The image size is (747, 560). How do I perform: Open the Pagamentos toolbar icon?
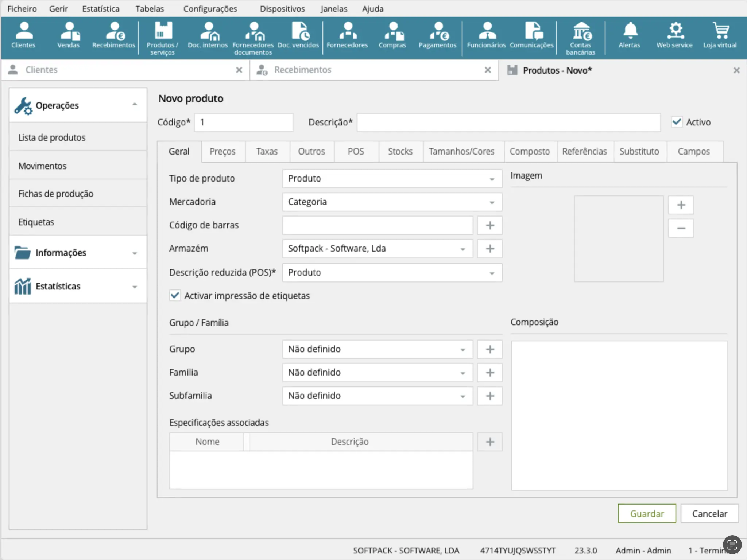pos(438,35)
